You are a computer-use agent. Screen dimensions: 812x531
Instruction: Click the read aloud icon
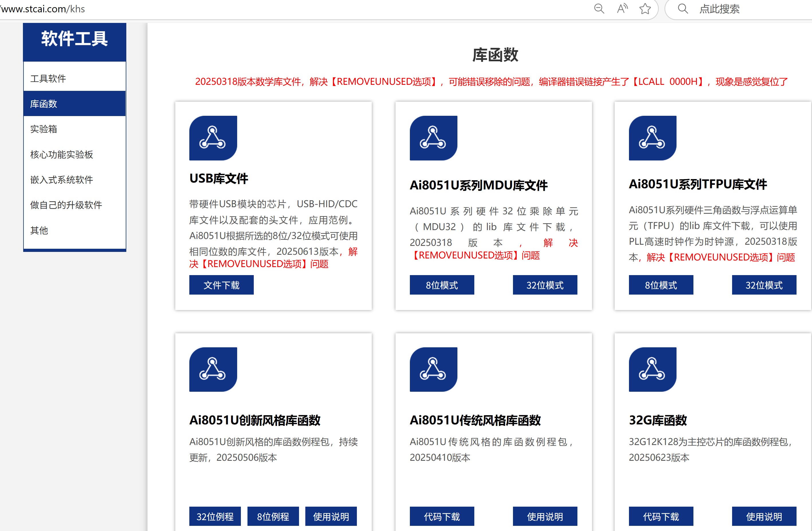point(622,9)
